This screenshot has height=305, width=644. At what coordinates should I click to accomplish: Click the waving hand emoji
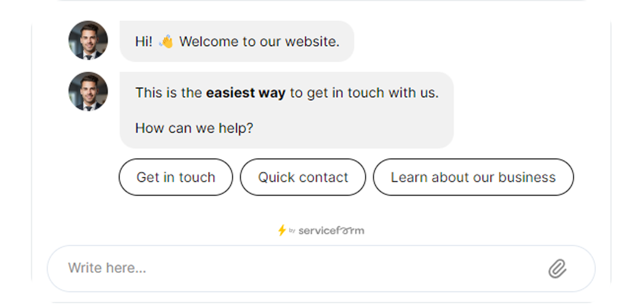(x=166, y=41)
